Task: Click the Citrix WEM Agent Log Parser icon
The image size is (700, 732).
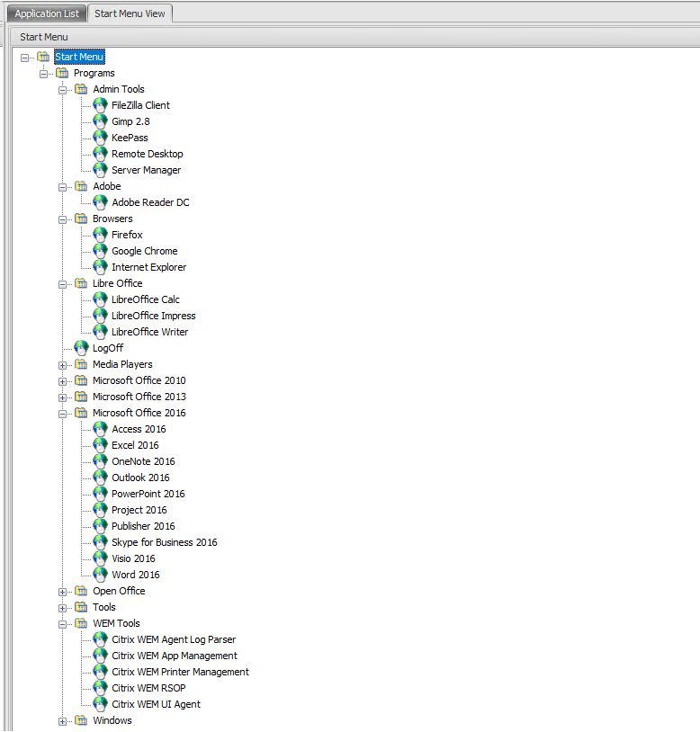Action: tap(100, 639)
